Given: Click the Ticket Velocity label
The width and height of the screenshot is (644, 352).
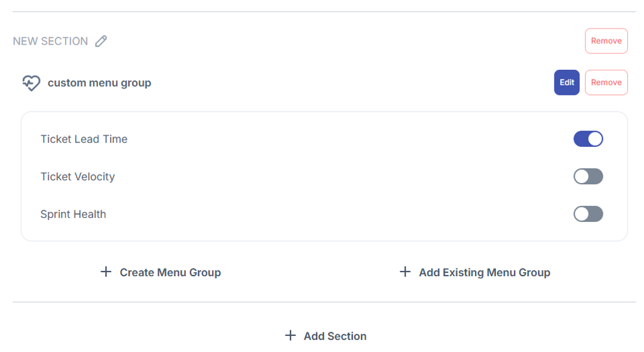Looking at the screenshot, I should (78, 177).
